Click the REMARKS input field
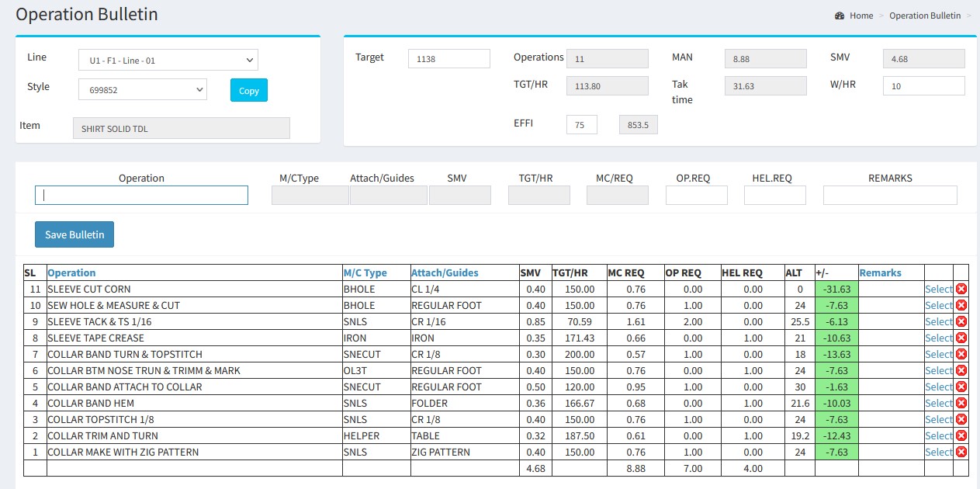This screenshot has height=489, width=980. click(x=889, y=196)
